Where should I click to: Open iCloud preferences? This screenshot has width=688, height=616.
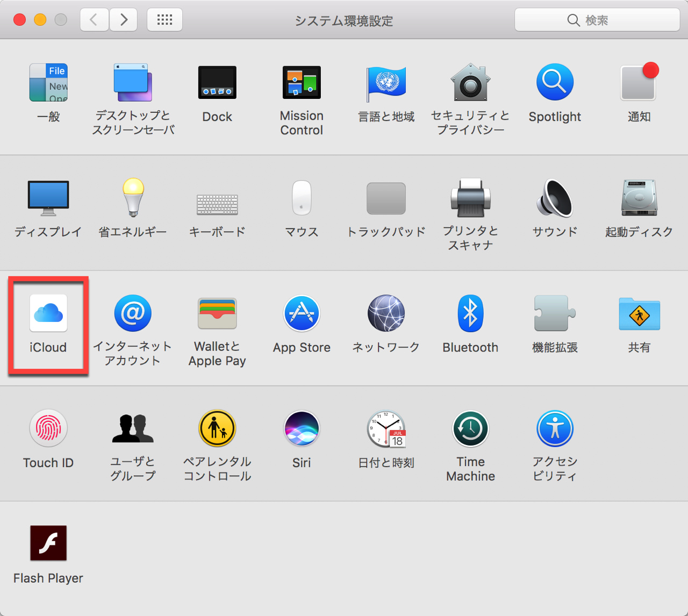48,313
